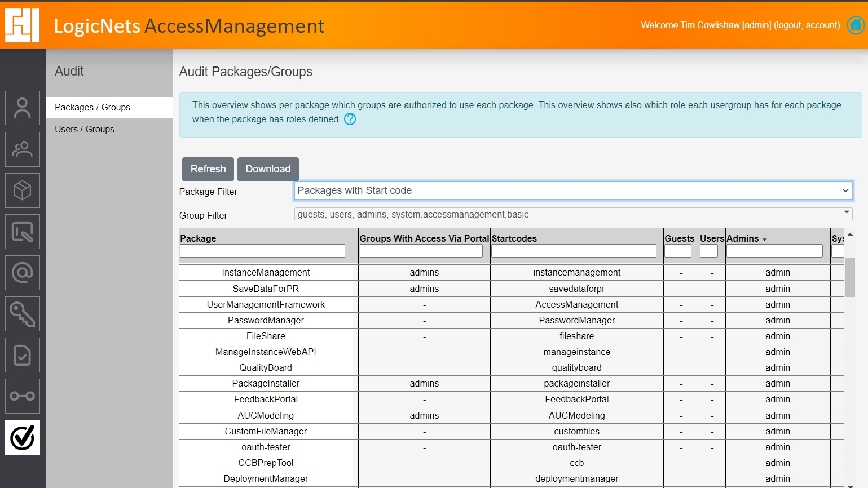This screenshot has width=868, height=488.
Task: Open the checked document icon in sidebar
Action: [x=23, y=355]
